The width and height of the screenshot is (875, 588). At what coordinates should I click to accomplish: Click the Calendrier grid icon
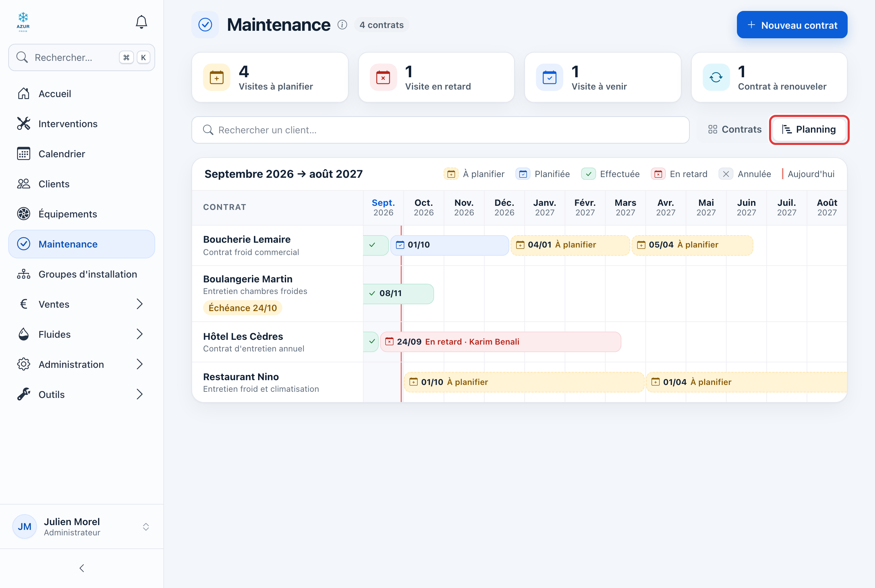coord(24,153)
